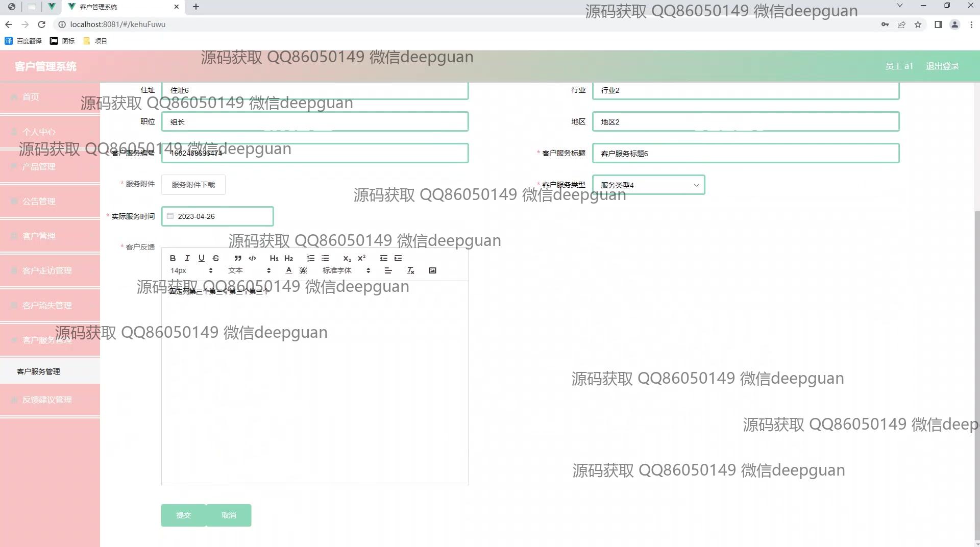Open the saved passwords key icon

(x=885, y=24)
